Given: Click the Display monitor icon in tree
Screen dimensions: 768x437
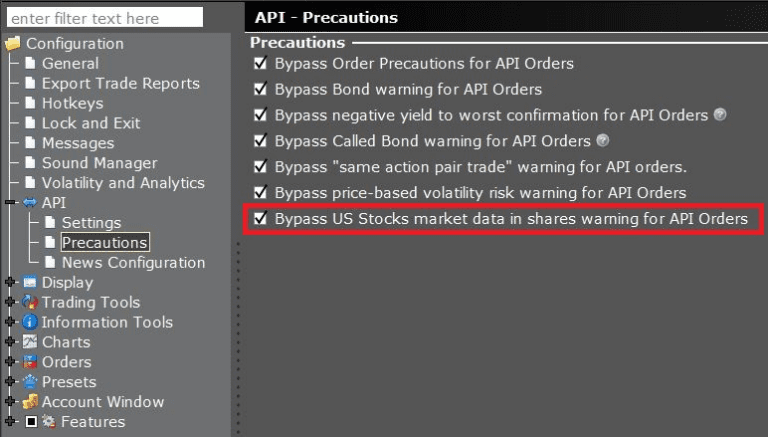Looking at the screenshot, I should click(29, 283).
